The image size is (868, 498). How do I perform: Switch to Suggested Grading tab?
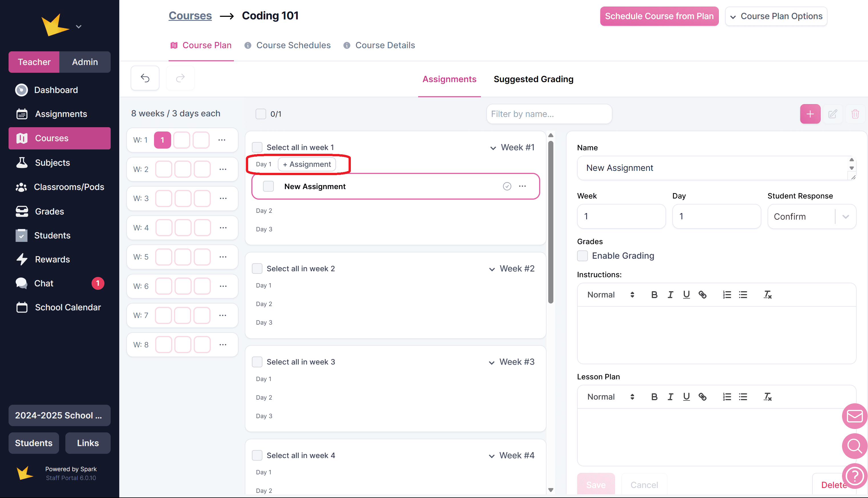pyautogui.click(x=533, y=79)
